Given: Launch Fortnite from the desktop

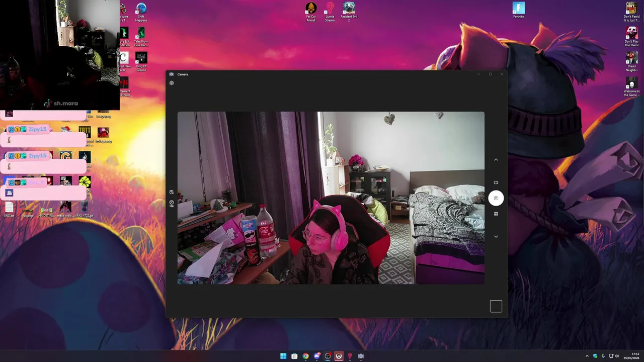Looking at the screenshot, I should [x=518, y=11].
